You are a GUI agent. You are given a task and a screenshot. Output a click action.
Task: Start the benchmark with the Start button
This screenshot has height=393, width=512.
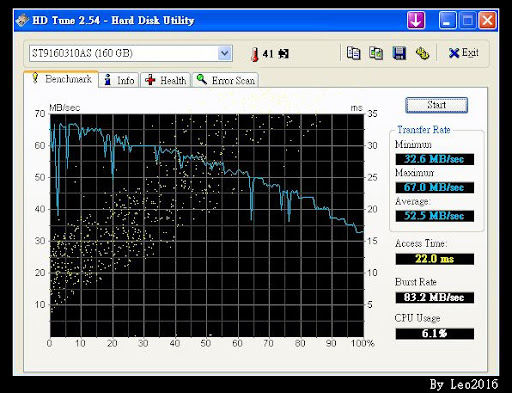click(436, 105)
